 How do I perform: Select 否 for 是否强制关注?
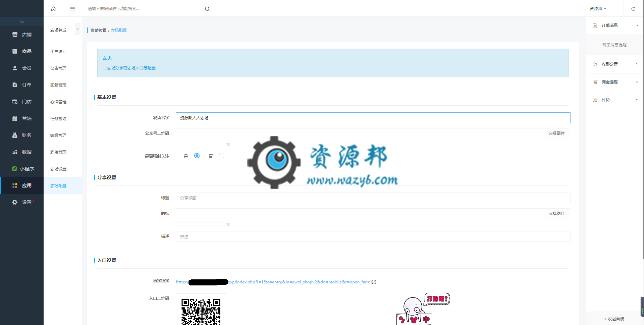[222, 156]
